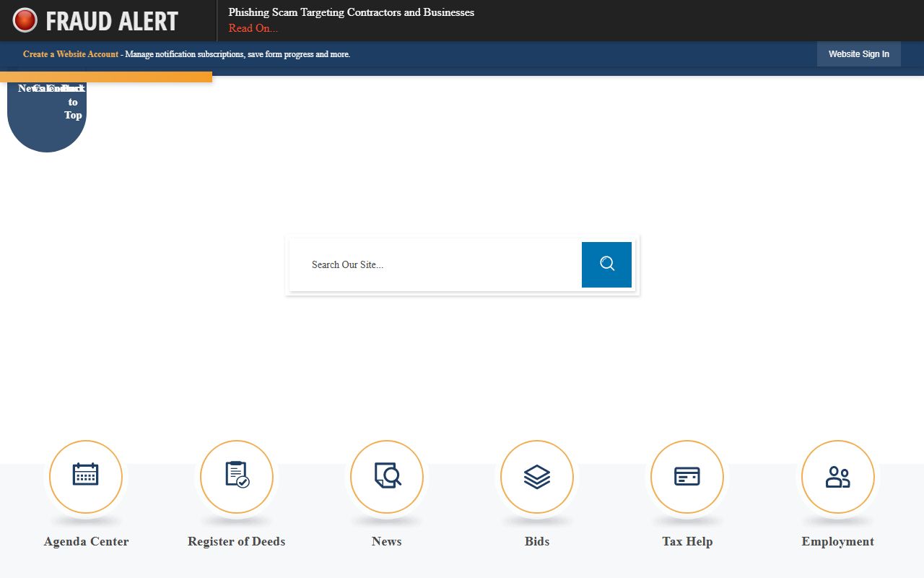This screenshot has width=924, height=578.
Task: Select the Register of Deeds clipboard icon
Action: [x=237, y=477]
